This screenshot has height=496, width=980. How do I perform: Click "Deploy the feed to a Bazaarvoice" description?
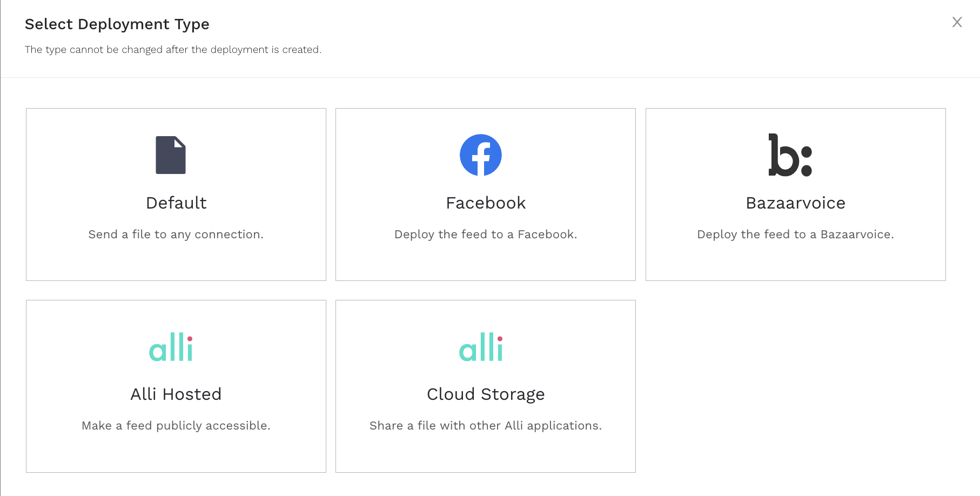coord(795,234)
